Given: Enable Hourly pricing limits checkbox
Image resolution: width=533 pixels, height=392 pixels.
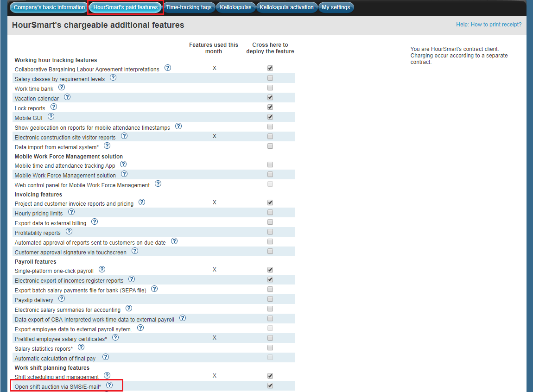Looking at the screenshot, I should click(x=270, y=212).
